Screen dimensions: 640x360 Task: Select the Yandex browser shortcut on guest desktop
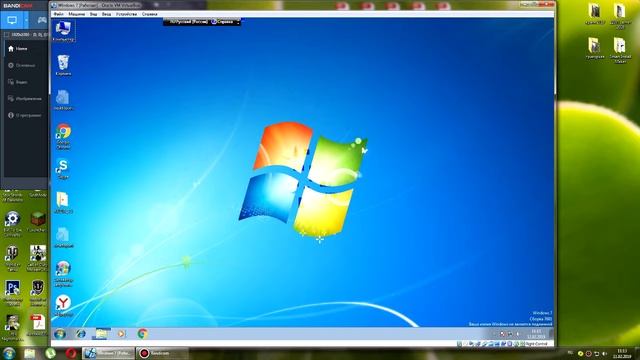point(63,306)
